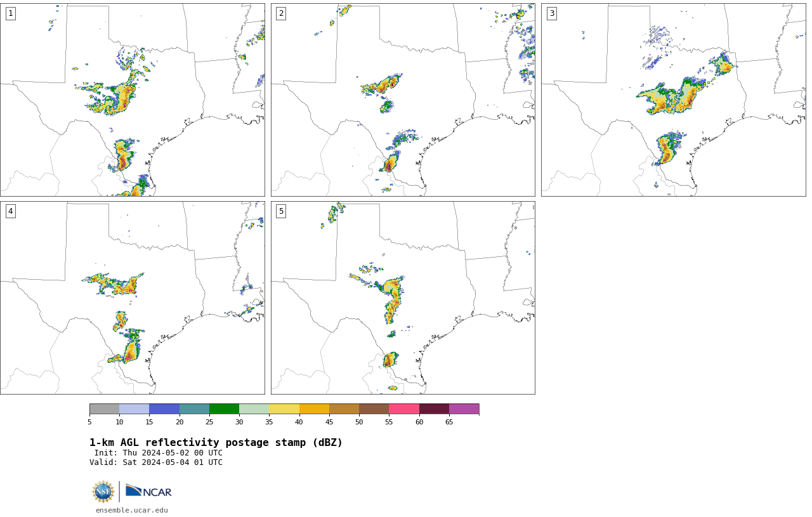Click the '1-km AGL reflectivity postage stamp (dBZ)' title

(216, 443)
